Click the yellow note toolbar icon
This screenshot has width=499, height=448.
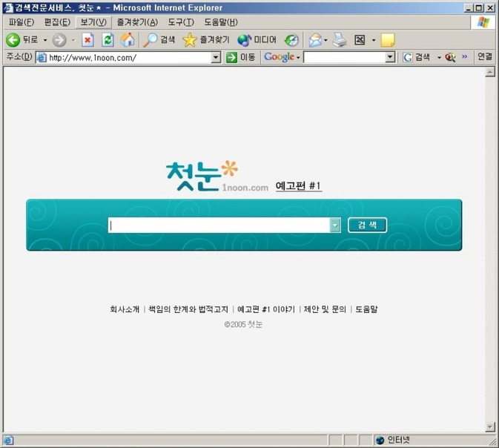coord(388,40)
